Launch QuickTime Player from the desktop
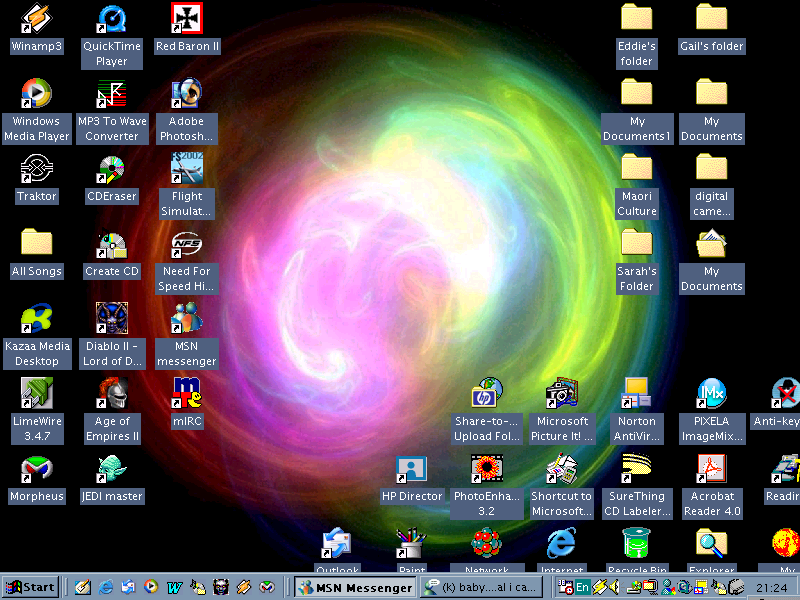800x600 pixels. (111, 19)
